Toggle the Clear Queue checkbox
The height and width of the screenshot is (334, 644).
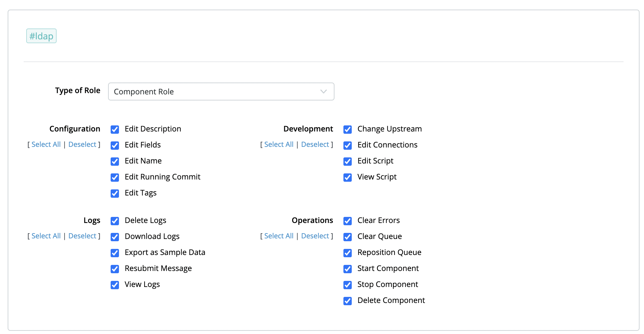348,237
